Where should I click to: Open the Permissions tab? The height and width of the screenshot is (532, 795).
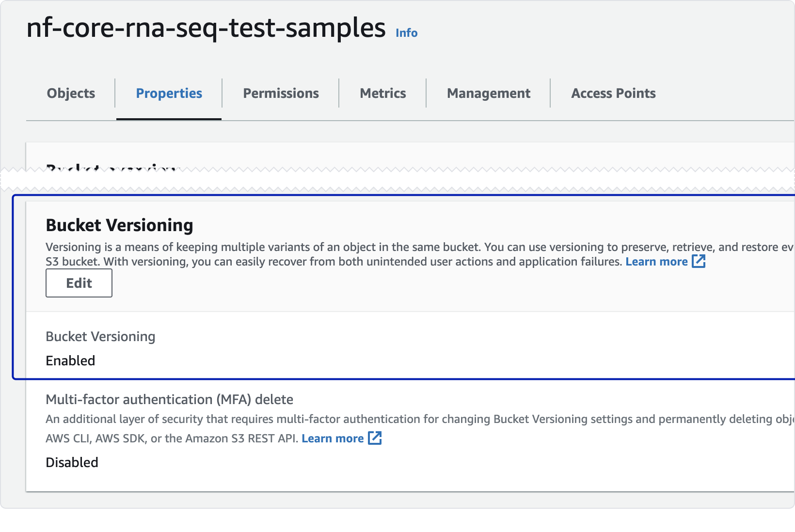(281, 93)
